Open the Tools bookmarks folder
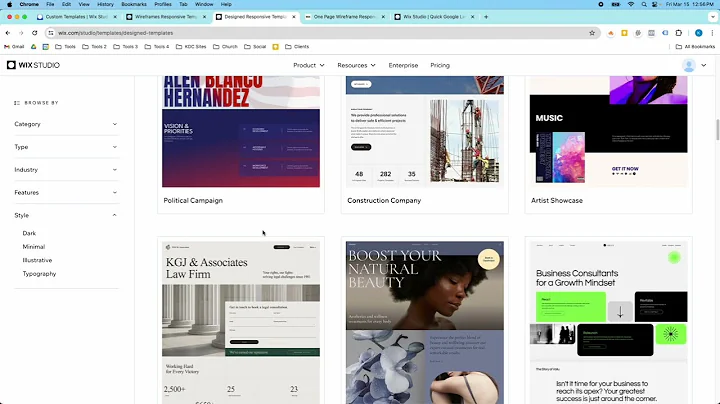The image size is (720, 404). (65, 46)
